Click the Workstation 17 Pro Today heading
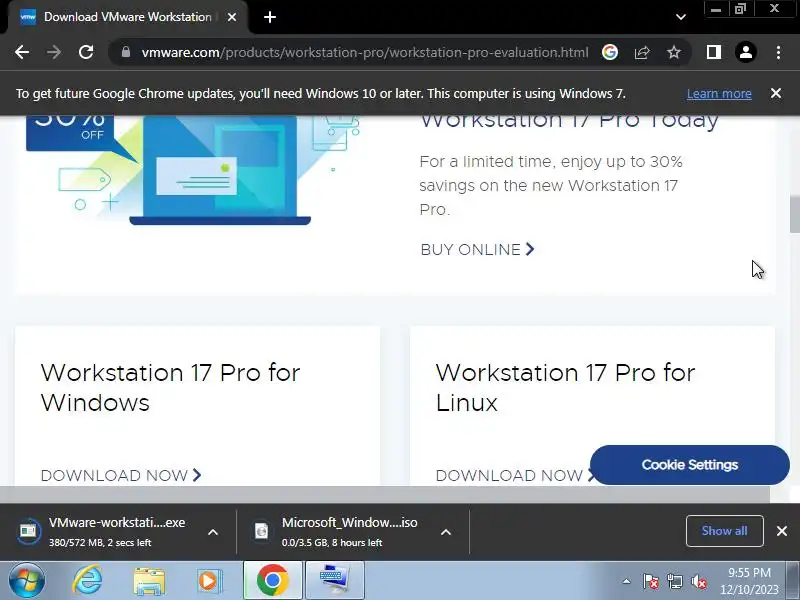The width and height of the screenshot is (800, 600). [x=569, y=122]
